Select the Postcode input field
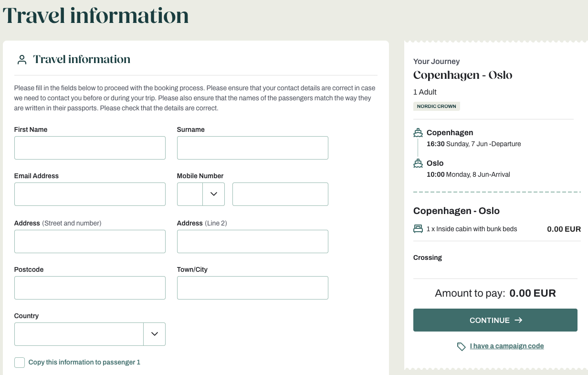This screenshot has height=375, width=588. pos(90,288)
